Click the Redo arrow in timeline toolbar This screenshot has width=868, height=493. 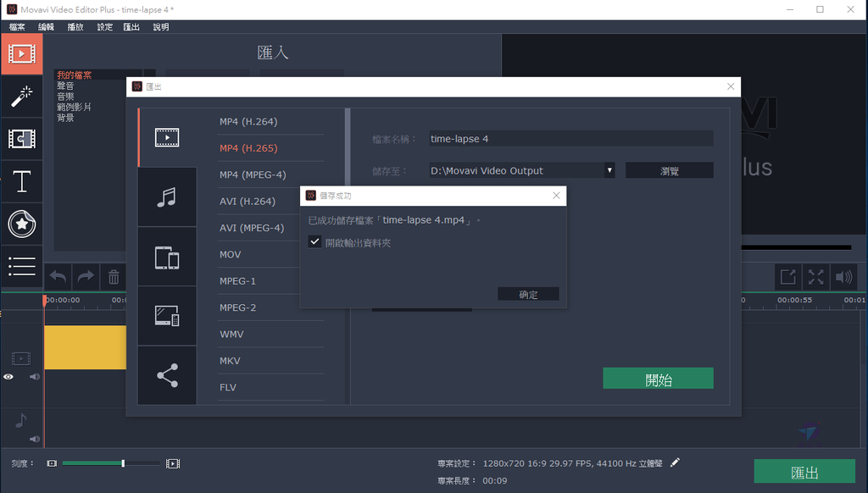tap(86, 277)
